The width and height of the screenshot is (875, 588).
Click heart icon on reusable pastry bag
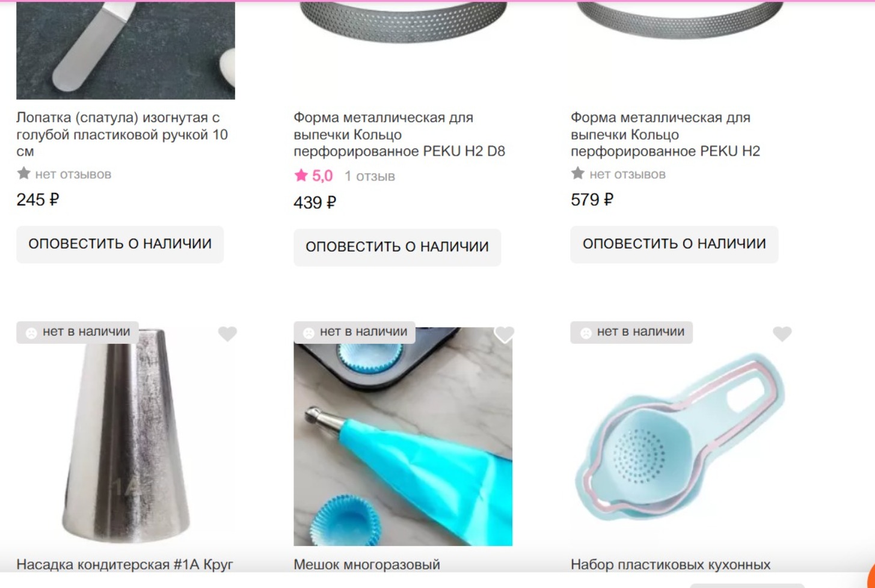(504, 333)
